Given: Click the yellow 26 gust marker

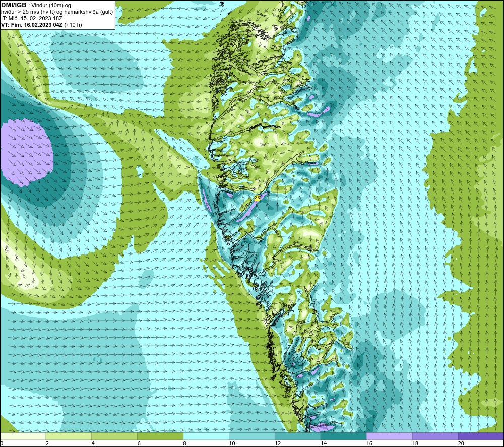Looking at the screenshot, I should (257, 198).
